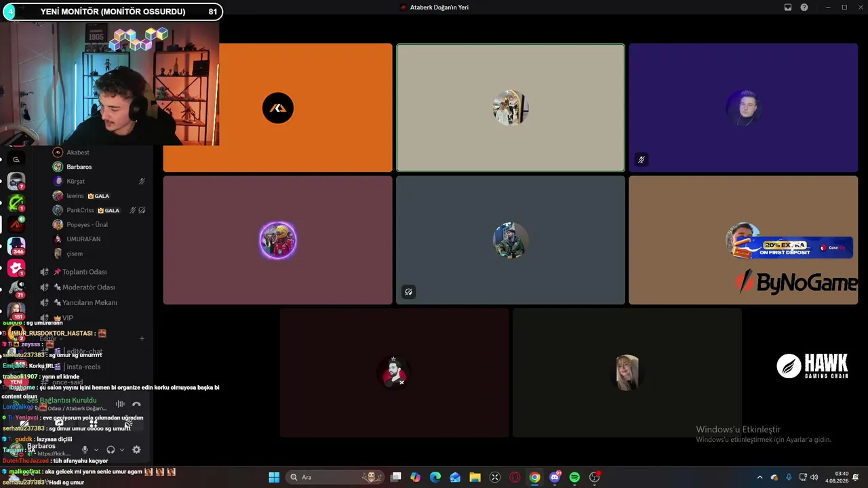Show hidden system tray icons
Screen dimensions: 868x488
[759, 477]
